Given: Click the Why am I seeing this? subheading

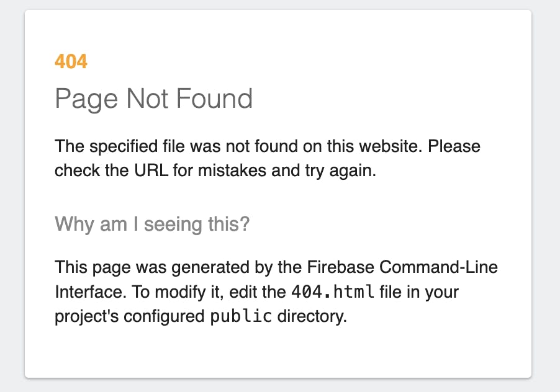Looking at the screenshot, I should coord(152,225).
